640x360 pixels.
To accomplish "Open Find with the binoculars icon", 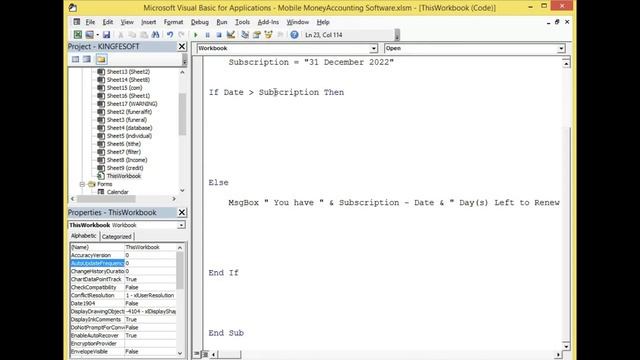I will pyautogui.click(x=156, y=35).
